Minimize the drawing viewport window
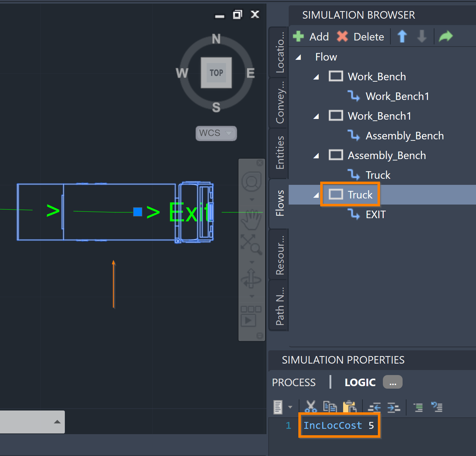476x456 pixels. [220, 16]
